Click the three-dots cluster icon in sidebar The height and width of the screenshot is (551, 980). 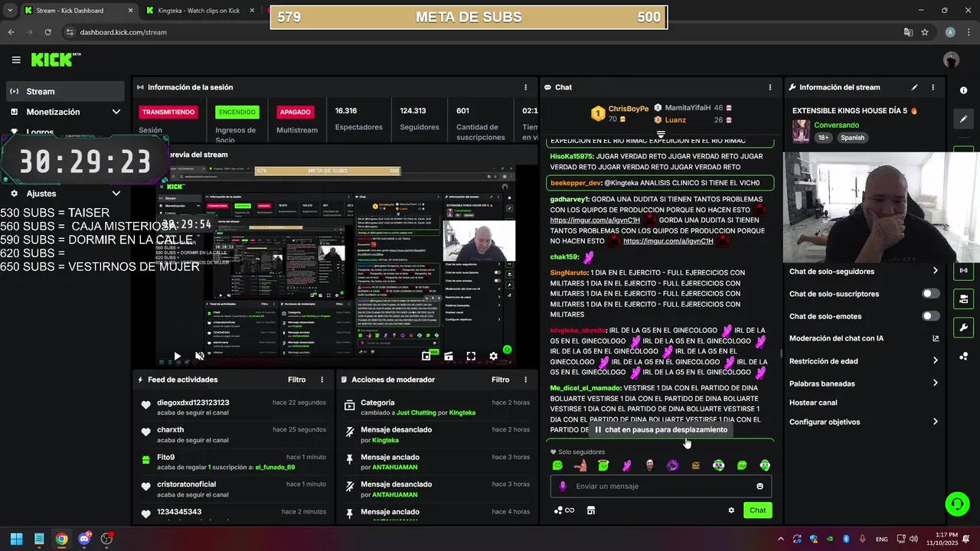click(x=963, y=356)
